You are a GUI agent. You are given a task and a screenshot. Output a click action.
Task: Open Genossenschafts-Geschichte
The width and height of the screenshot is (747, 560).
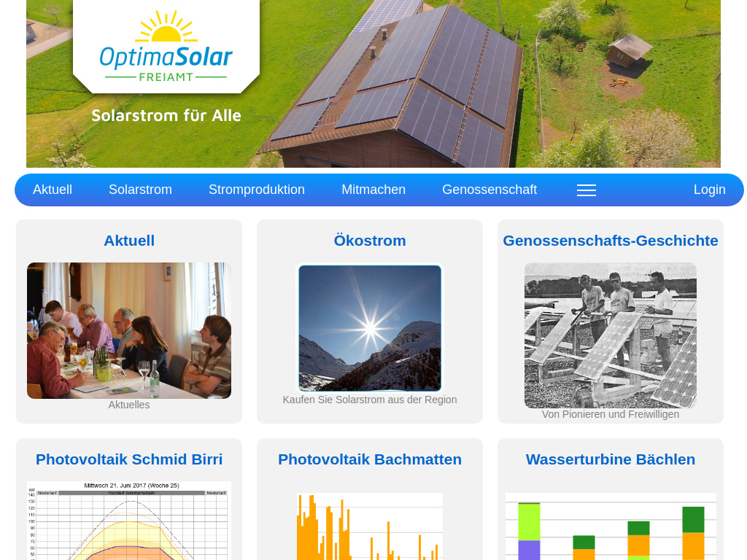click(x=611, y=240)
